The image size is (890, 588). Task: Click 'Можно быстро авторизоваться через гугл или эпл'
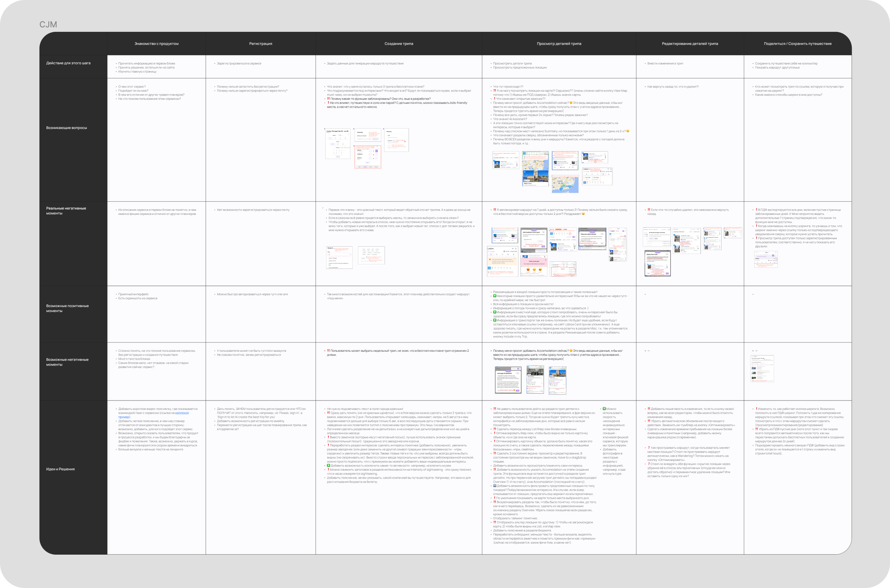(x=253, y=294)
